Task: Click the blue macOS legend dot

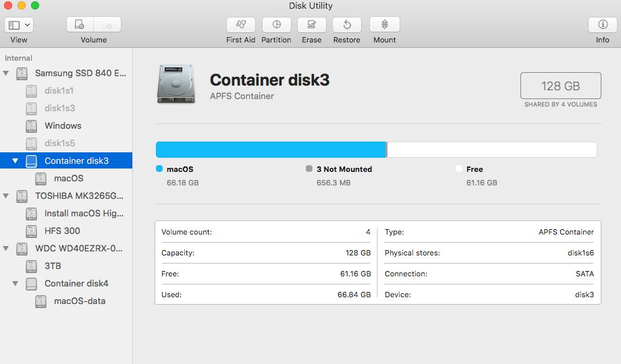Action: pos(159,169)
